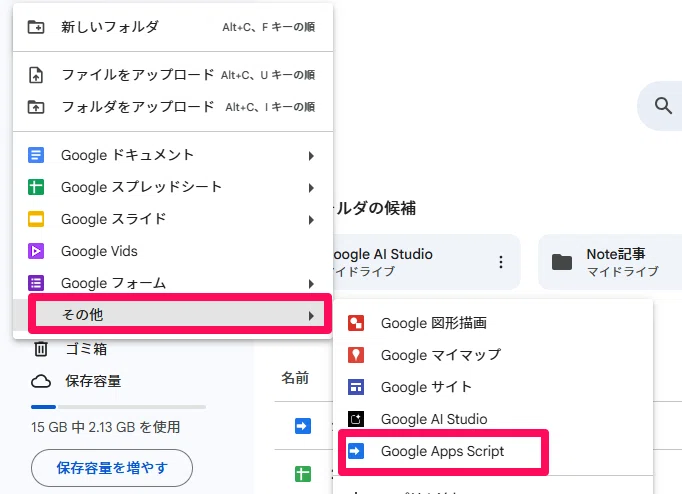Screen dimensions: 682x494
Task: Click the Google Vids purple icon
Action: (x=36, y=251)
